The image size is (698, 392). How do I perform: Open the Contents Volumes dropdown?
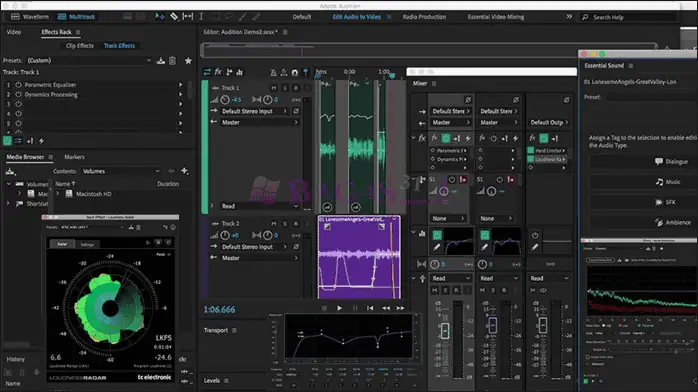(x=121, y=171)
